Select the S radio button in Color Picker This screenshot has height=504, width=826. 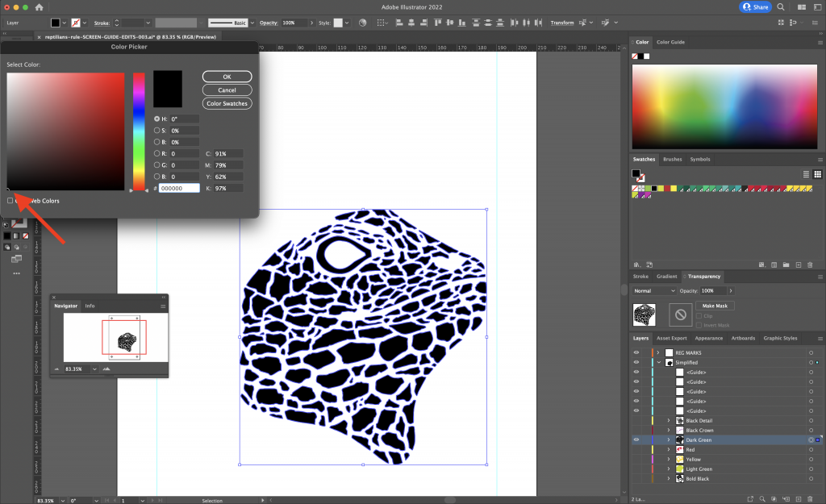point(156,131)
